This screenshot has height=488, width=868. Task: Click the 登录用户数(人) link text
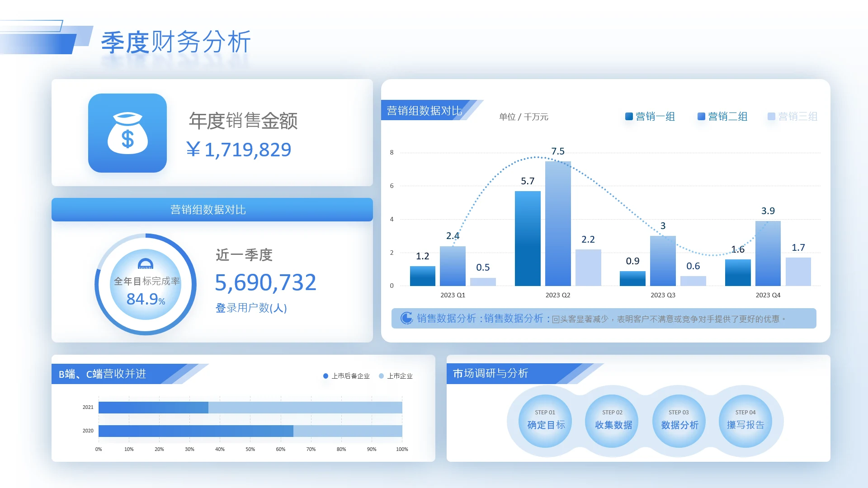[x=251, y=308]
